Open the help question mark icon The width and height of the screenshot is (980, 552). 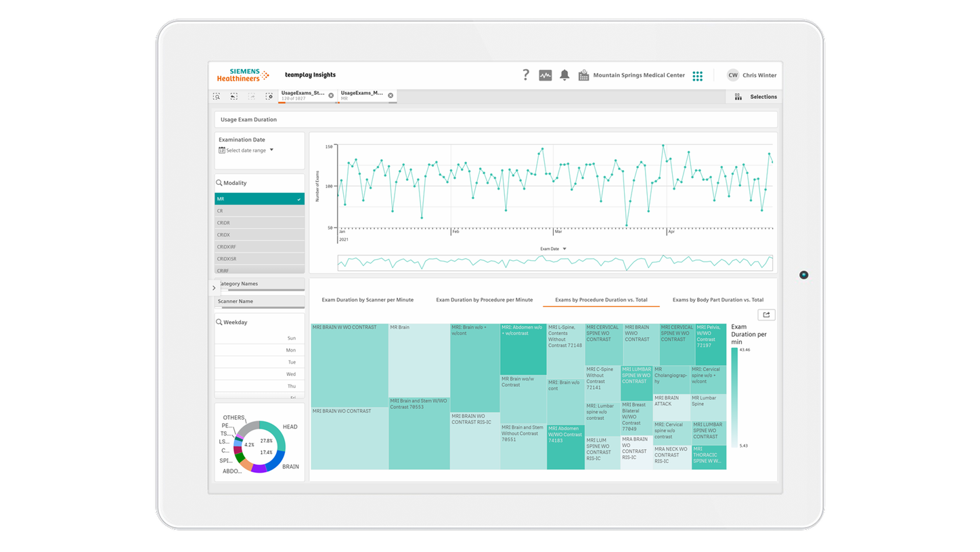point(526,75)
